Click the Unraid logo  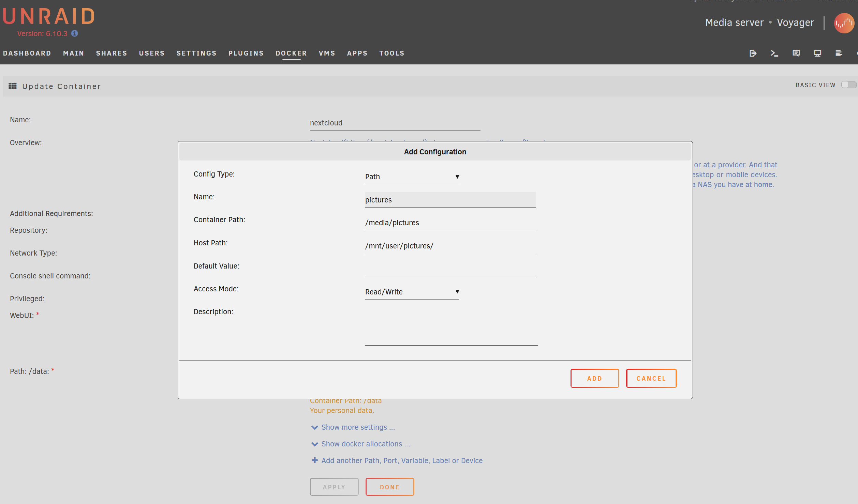[48, 16]
